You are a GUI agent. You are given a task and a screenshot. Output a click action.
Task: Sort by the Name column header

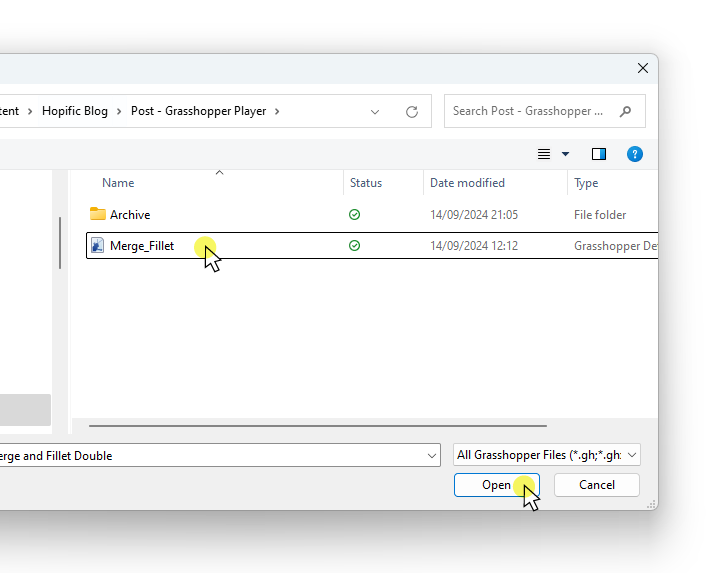[118, 183]
